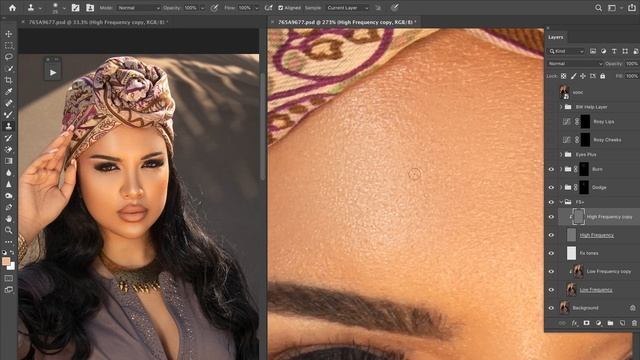Select the Rectangular Marquee tool
Viewport: 640px width, 360px height.
coord(9,45)
